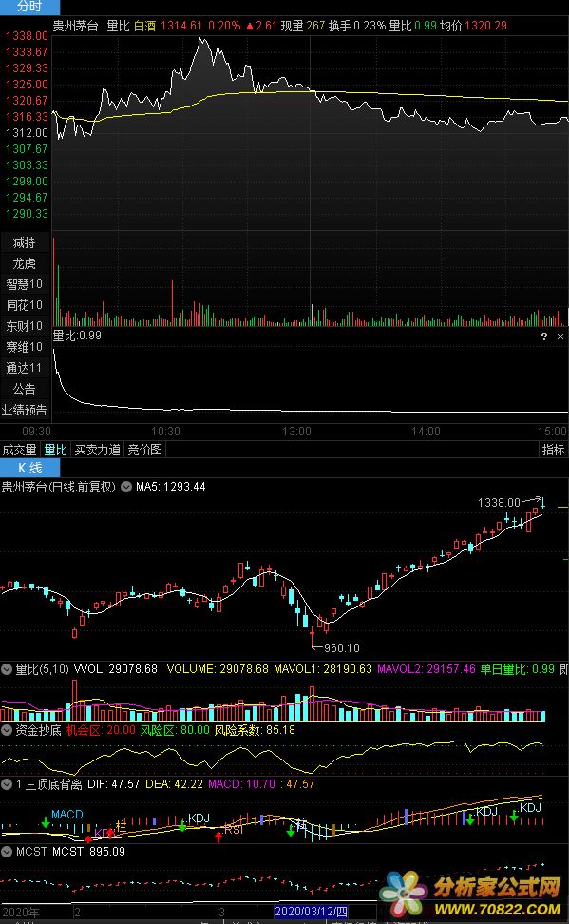Open 通达11 sidebar entry
This screenshot has height=924, width=569.
click(x=24, y=368)
